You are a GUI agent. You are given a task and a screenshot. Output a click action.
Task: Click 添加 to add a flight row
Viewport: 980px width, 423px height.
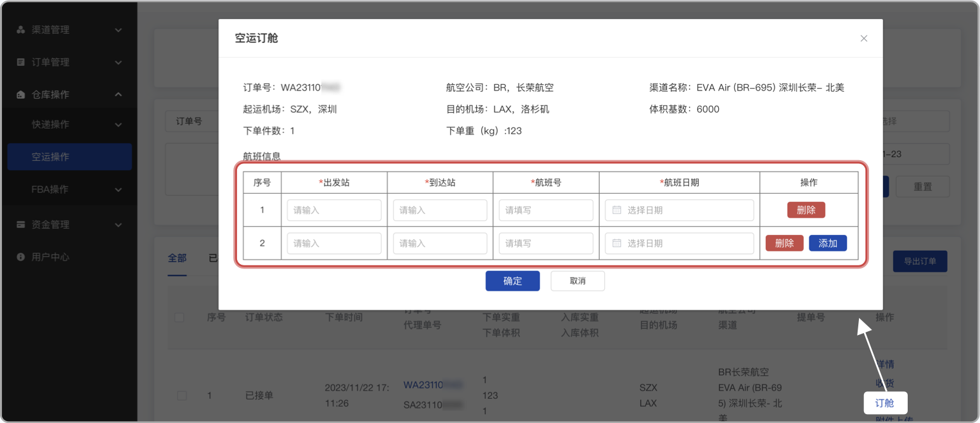click(827, 243)
